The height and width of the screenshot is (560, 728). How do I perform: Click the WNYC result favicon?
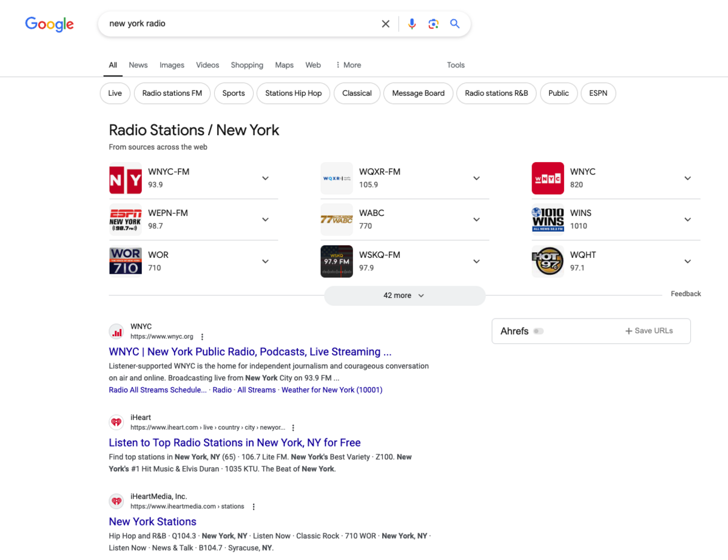tap(116, 332)
